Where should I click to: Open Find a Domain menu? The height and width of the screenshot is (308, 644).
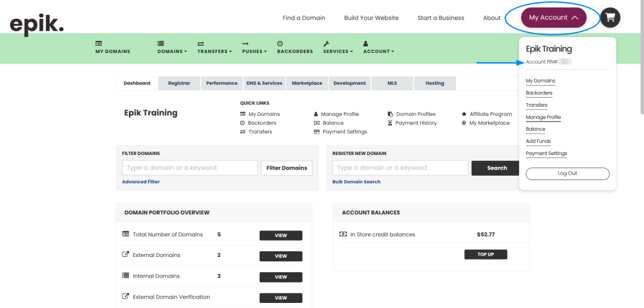304,18
